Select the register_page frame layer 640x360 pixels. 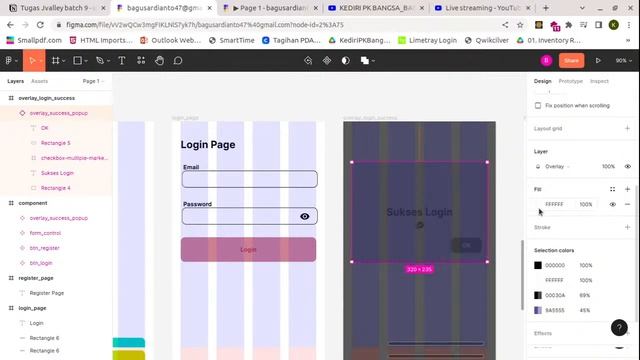click(36, 278)
